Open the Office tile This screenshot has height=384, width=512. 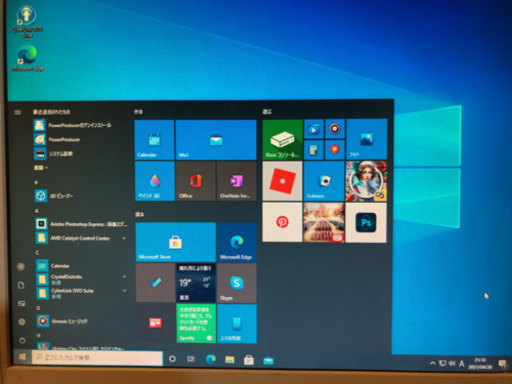click(196, 181)
